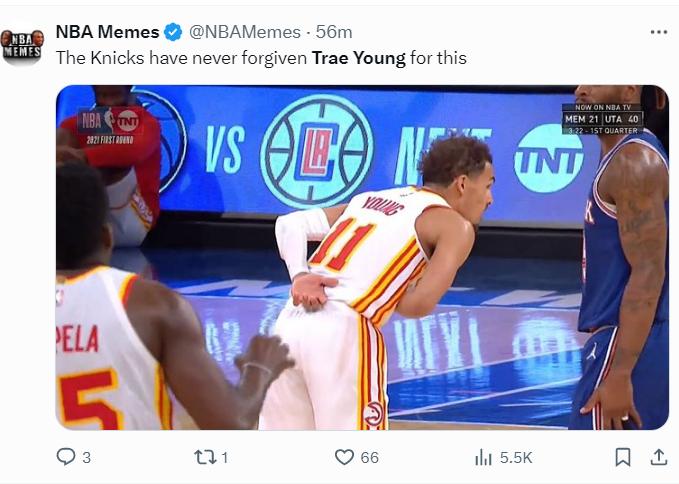679x484 pixels.
Task: Click the MEM vs UTA scoreboard overlay
Action: click(x=602, y=120)
